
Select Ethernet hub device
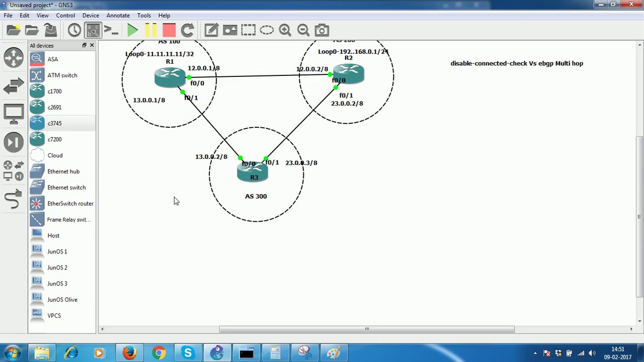62,171
